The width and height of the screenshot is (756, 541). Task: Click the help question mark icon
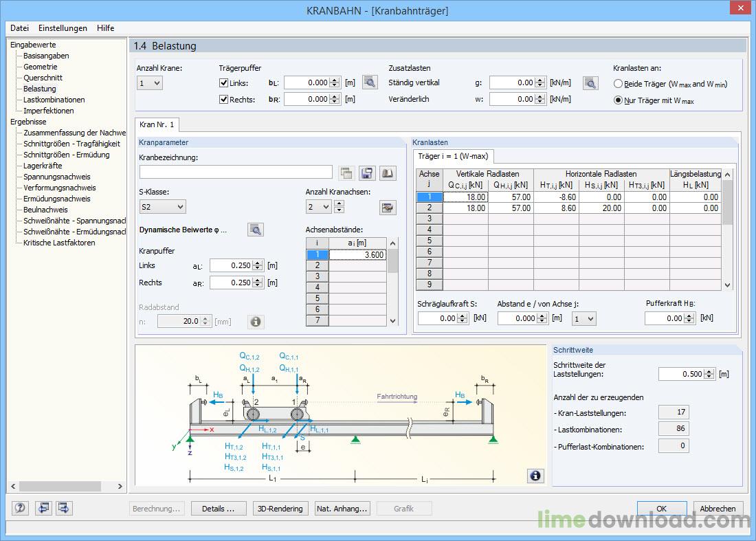[20, 508]
